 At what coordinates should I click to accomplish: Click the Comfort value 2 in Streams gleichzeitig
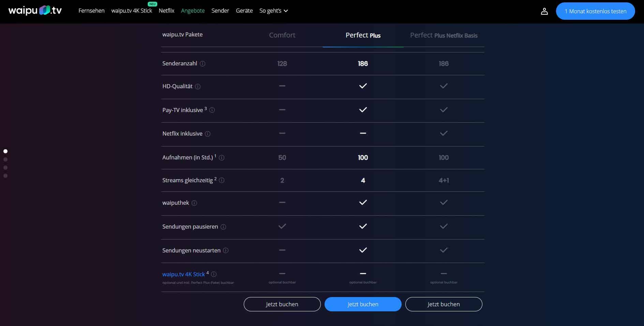click(282, 181)
